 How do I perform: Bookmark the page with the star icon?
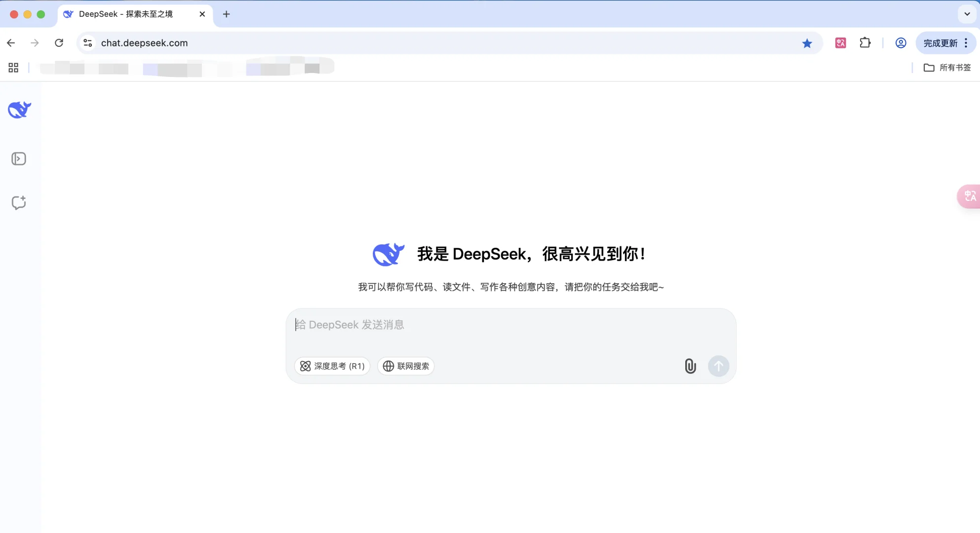coord(807,43)
